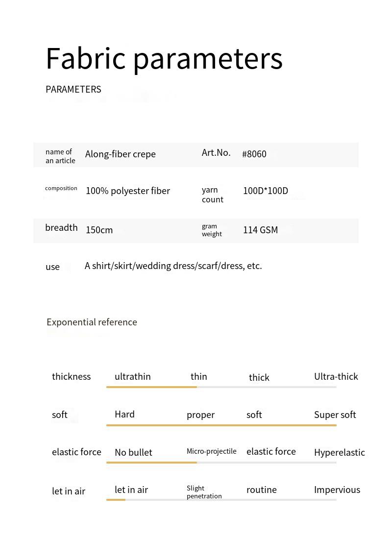
Task: Click the thickness level bar
Action: tap(221, 387)
